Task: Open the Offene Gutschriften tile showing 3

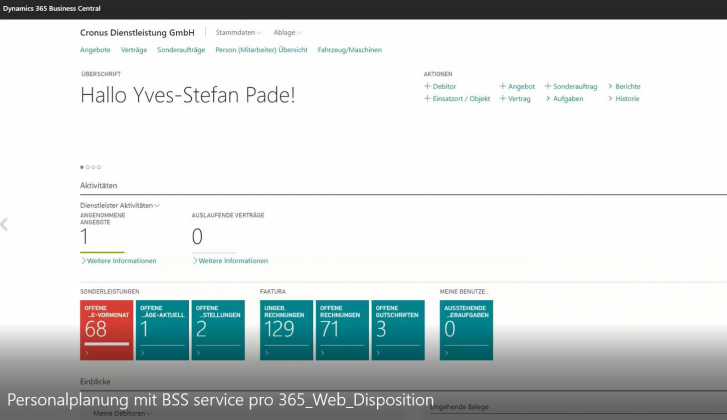Action: click(x=398, y=330)
